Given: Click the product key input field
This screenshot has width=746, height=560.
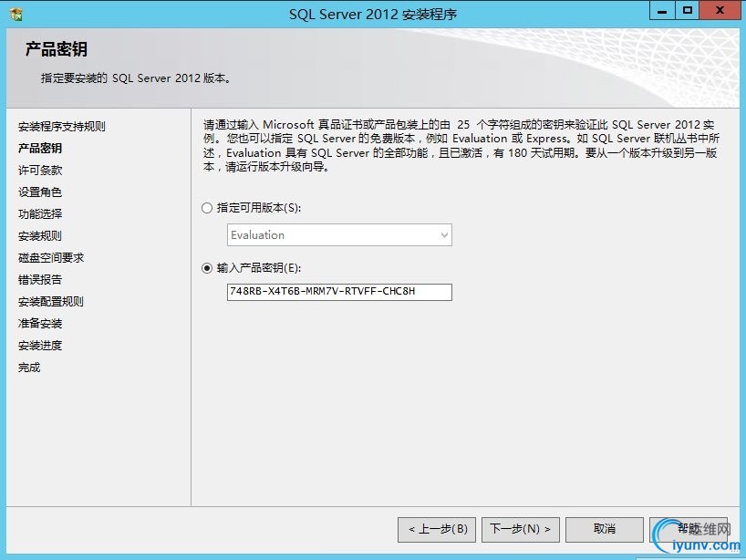Looking at the screenshot, I should [x=339, y=292].
